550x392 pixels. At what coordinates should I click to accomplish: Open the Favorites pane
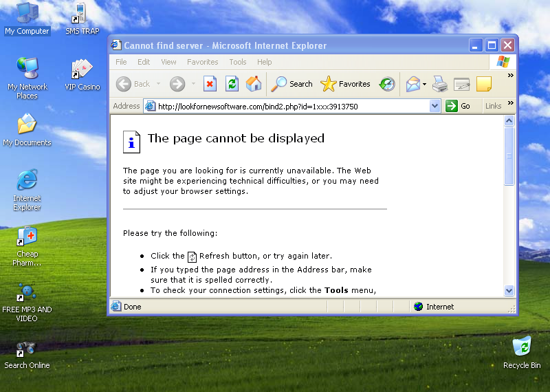coord(346,84)
